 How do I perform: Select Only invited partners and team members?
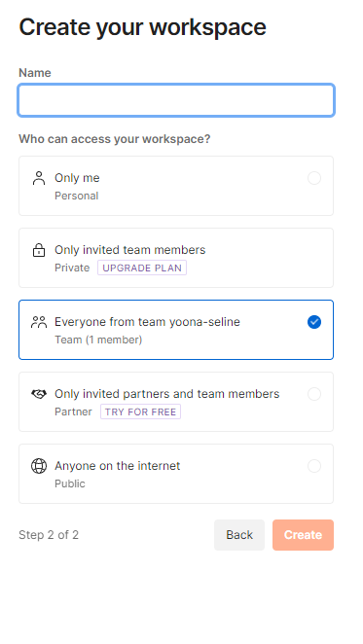176,402
